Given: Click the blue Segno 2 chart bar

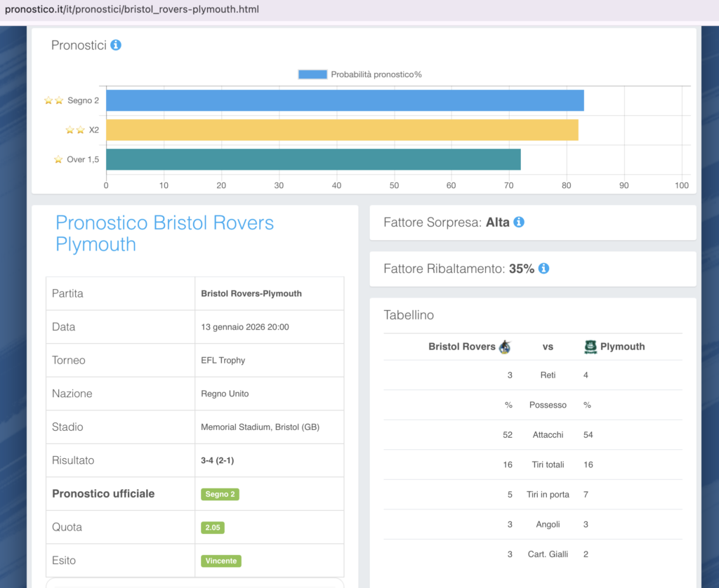Looking at the screenshot, I should pyautogui.click(x=344, y=100).
